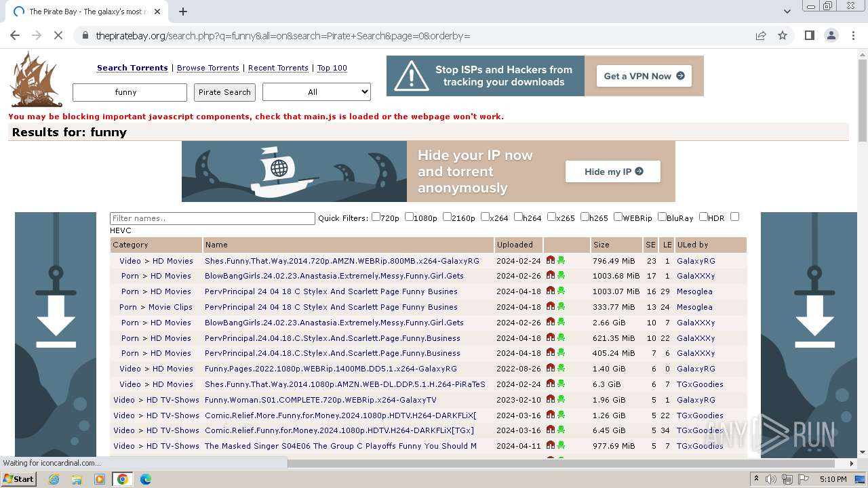Toggle the BluRay quick filter

pyautogui.click(x=662, y=217)
